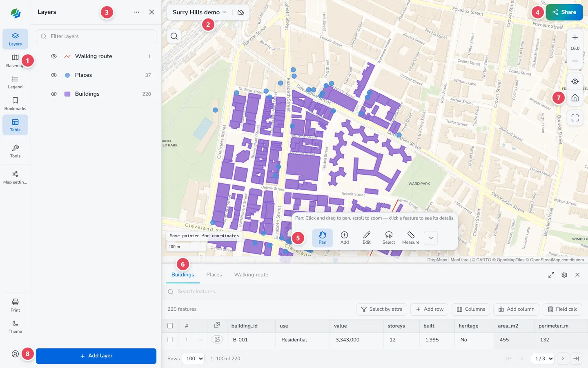Hide the Places layer

pos(53,75)
